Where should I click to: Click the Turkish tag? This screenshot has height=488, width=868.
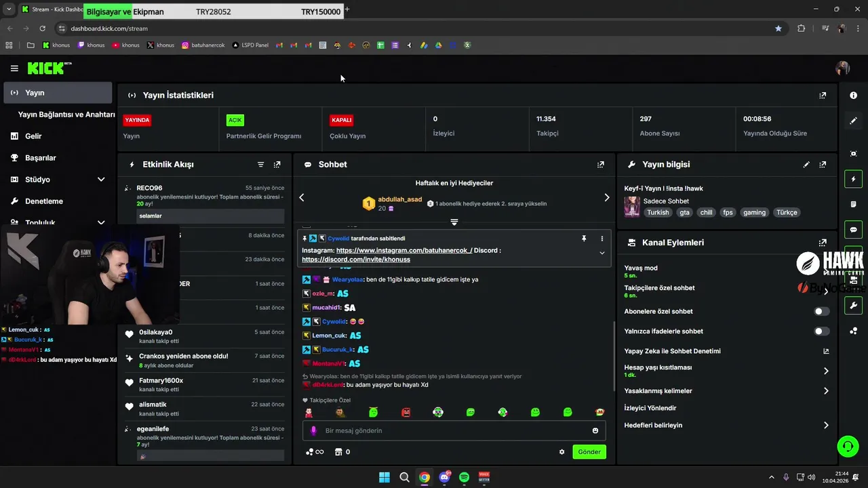click(x=658, y=213)
